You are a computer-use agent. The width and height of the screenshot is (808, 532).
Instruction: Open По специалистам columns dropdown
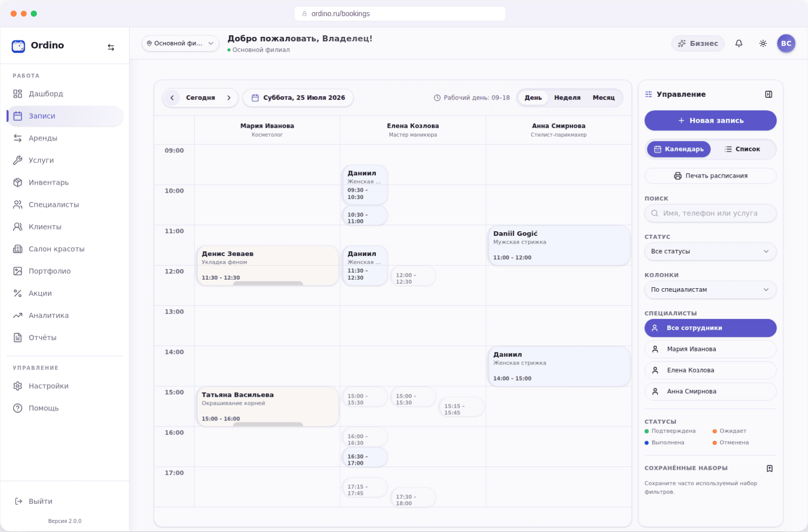tap(711, 290)
